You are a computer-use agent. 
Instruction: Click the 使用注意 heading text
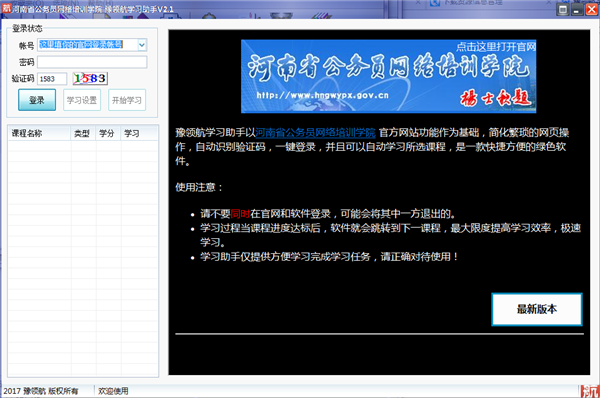pyautogui.click(x=199, y=187)
